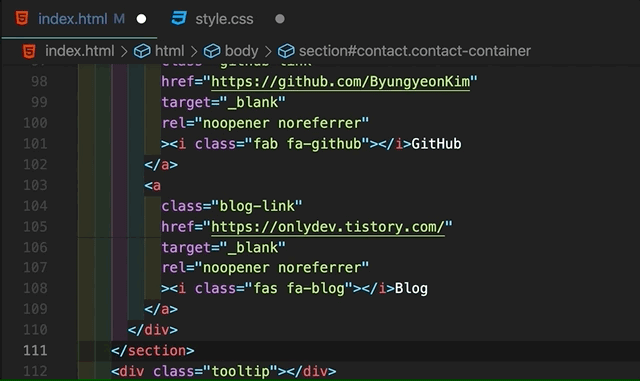Switch to the index.html tab

(x=80, y=19)
